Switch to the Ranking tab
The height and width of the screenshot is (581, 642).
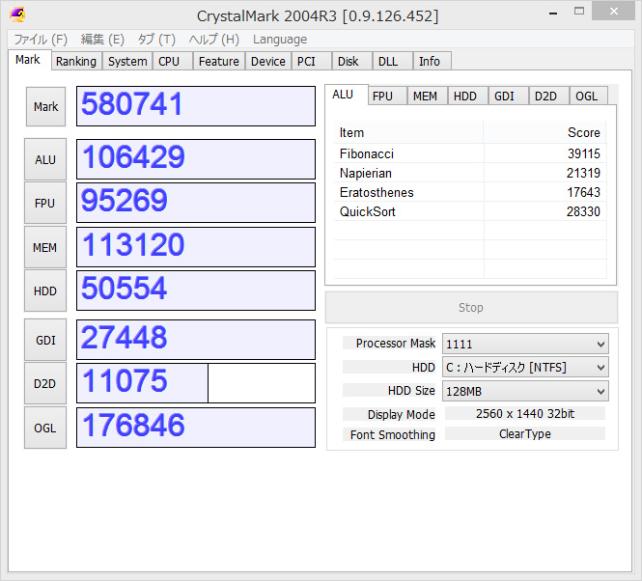click(76, 61)
